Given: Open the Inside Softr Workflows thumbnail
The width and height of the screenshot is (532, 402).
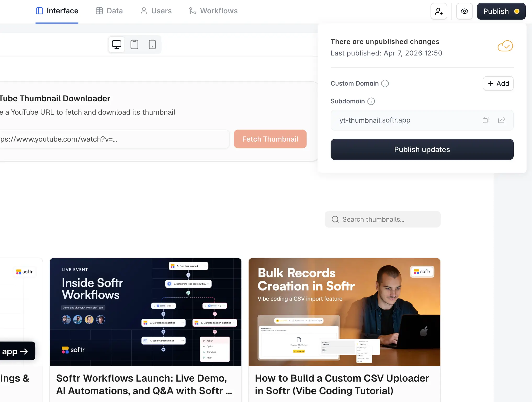Looking at the screenshot, I should [145, 312].
